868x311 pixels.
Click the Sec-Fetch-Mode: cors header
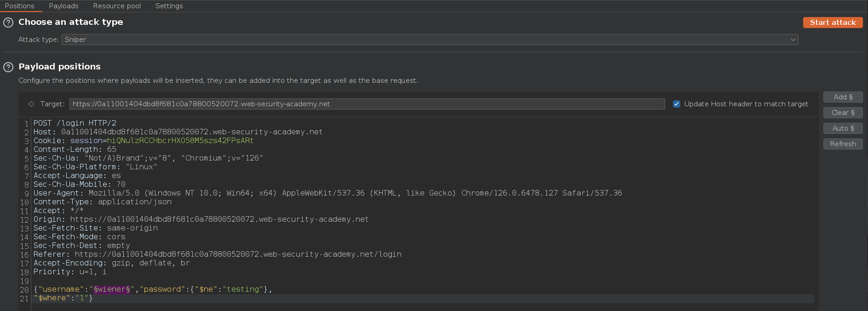pyautogui.click(x=80, y=237)
